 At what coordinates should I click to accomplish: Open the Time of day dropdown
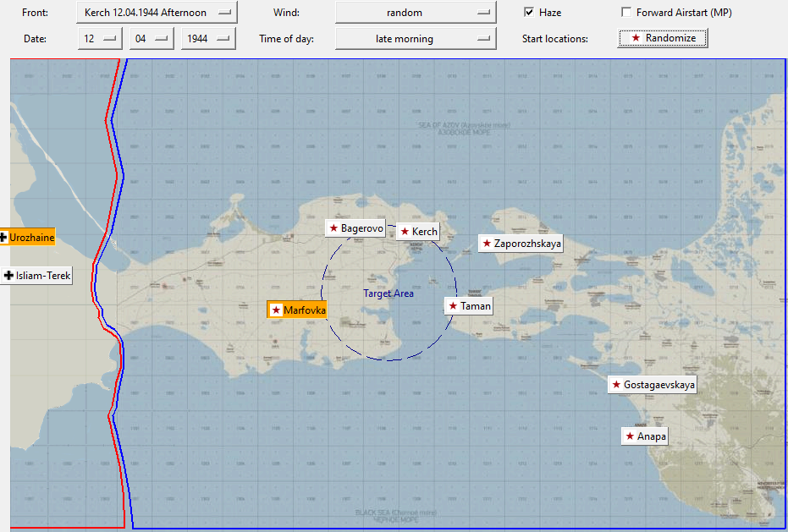pyautogui.click(x=416, y=39)
